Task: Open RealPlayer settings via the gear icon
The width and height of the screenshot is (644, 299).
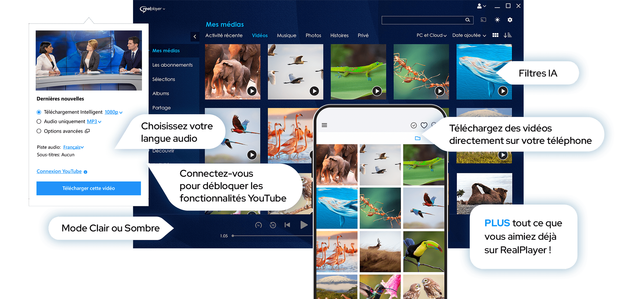Action: pos(510,20)
